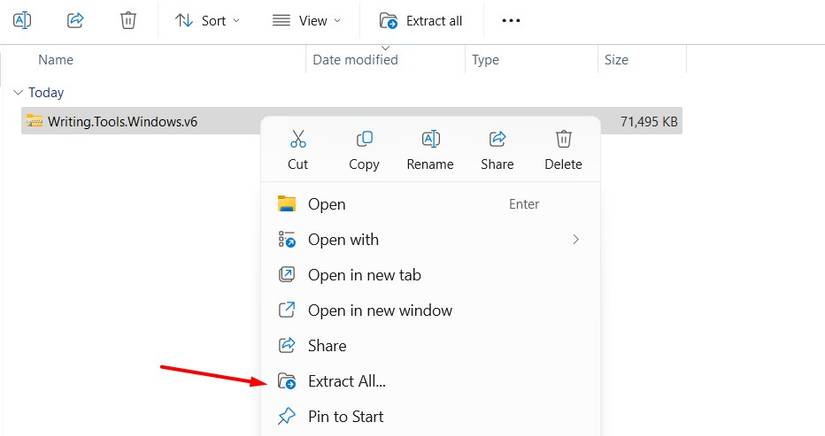The height and width of the screenshot is (436, 825).
Task: Click the Name column header
Action: click(x=55, y=59)
